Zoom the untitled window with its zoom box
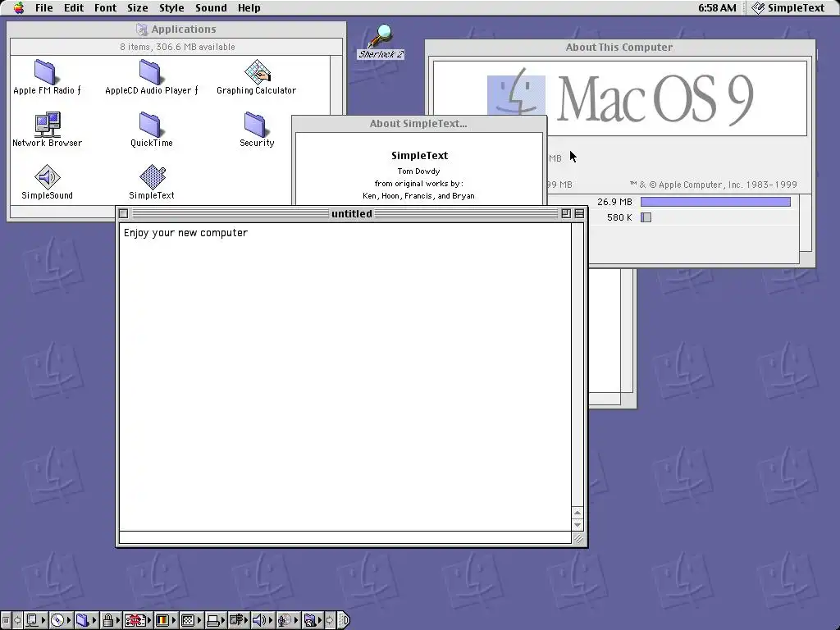Viewport: 840px width, 630px height. click(x=566, y=213)
